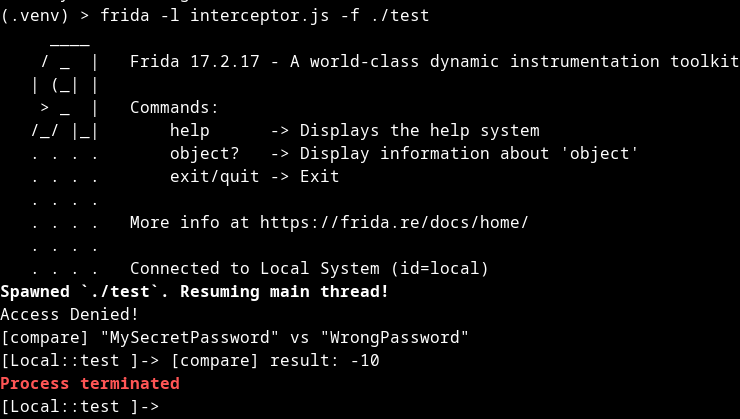Screen dimensions: 740x419
Task: Click the (.venv) environment prefix
Action: pyautogui.click(x=34, y=15)
